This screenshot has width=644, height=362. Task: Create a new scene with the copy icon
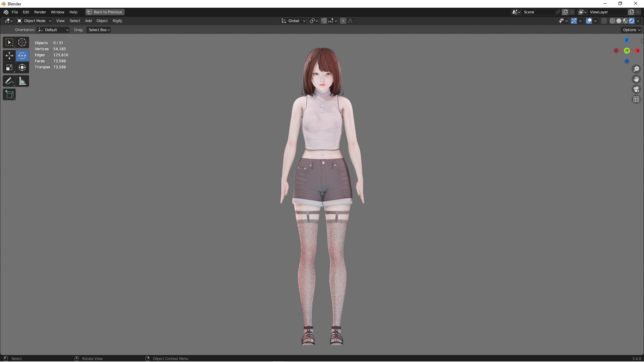pos(565,12)
